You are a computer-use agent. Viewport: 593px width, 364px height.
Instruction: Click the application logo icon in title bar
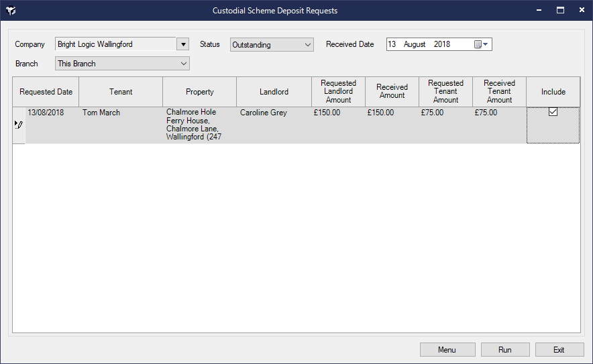[11, 11]
